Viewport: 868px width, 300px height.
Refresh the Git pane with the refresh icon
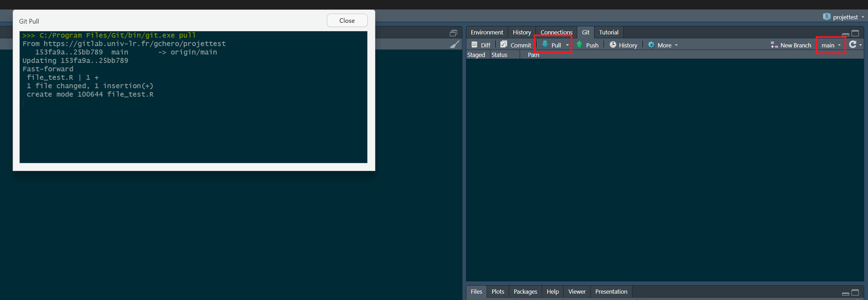click(x=853, y=45)
